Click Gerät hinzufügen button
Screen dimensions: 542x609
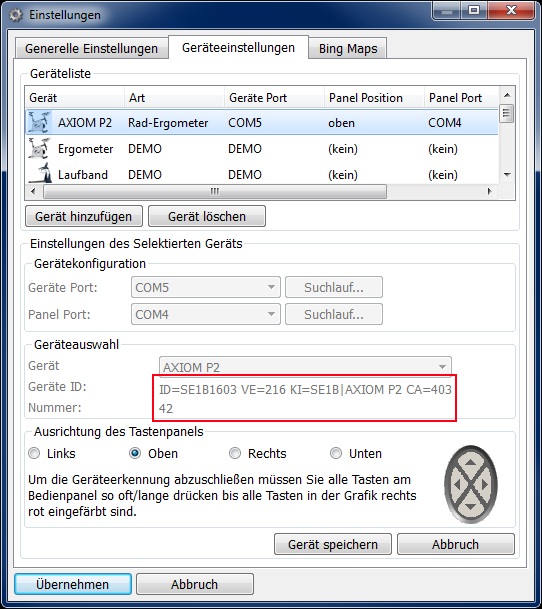pos(84,216)
